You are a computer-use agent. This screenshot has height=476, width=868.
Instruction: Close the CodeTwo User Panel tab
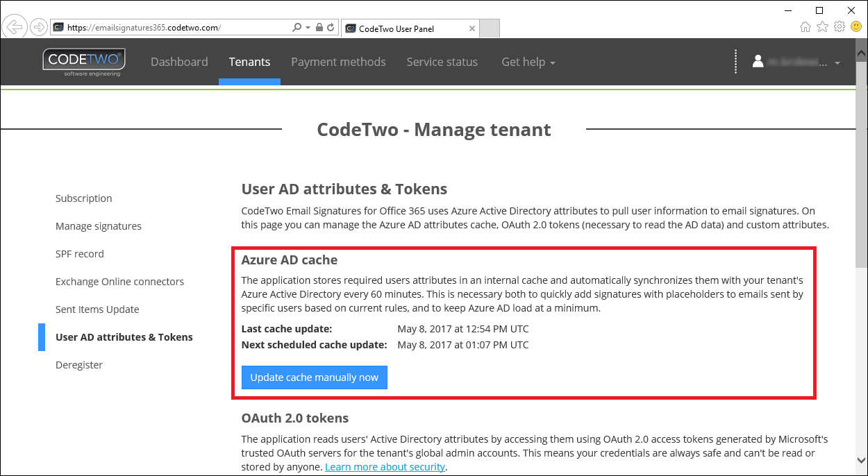(x=472, y=28)
